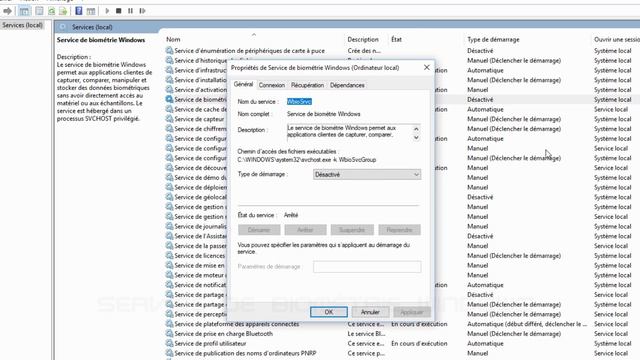Select Service de plateforme des appareils connectés row
Viewport: 640px width, 360px height.
tap(237, 324)
